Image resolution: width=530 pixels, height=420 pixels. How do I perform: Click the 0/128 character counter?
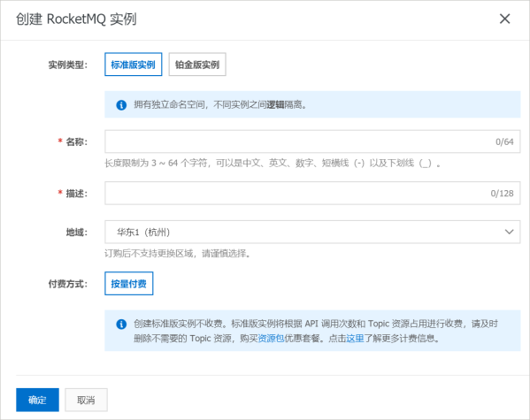(x=502, y=194)
